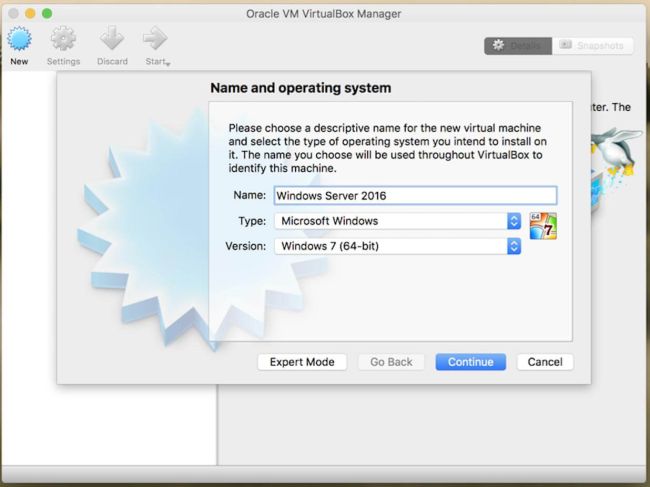The width and height of the screenshot is (650, 487).
Task: Open the Version dropdown Windows 7 (64-bit)
Action: pos(398,246)
